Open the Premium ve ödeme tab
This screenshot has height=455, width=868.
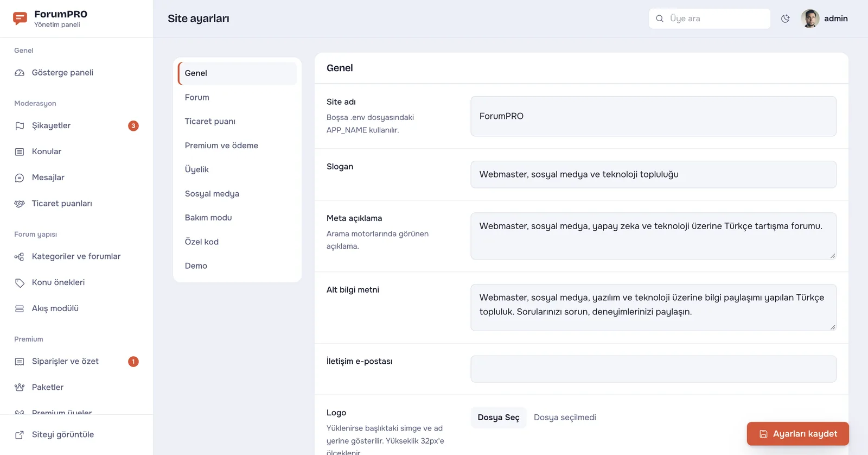pyautogui.click(x=237, y=146)
